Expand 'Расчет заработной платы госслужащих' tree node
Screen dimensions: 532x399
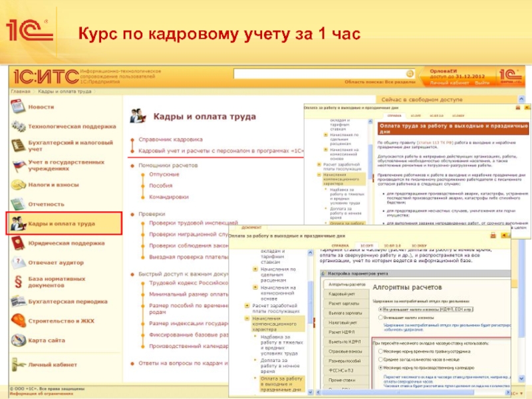246,306
